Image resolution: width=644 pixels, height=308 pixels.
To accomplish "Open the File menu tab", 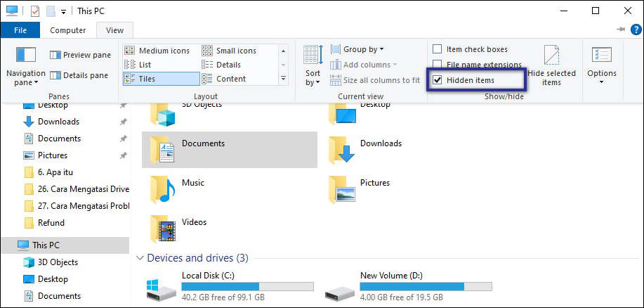I will tap(20, 30).
